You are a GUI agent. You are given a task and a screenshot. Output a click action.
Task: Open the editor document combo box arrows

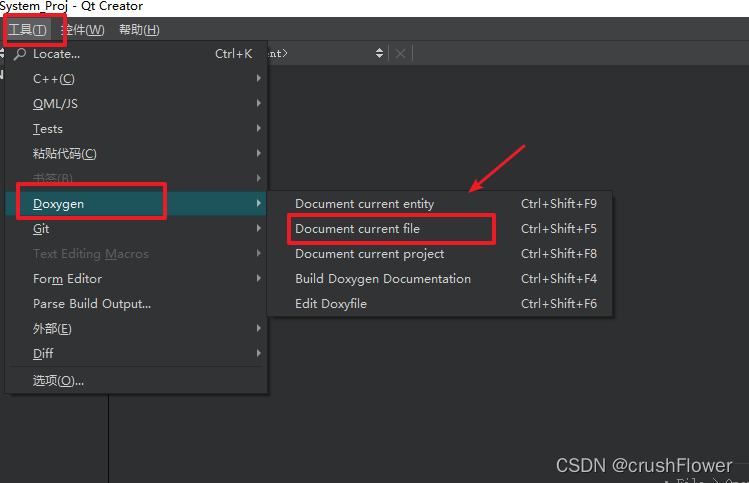pos(379,53)
